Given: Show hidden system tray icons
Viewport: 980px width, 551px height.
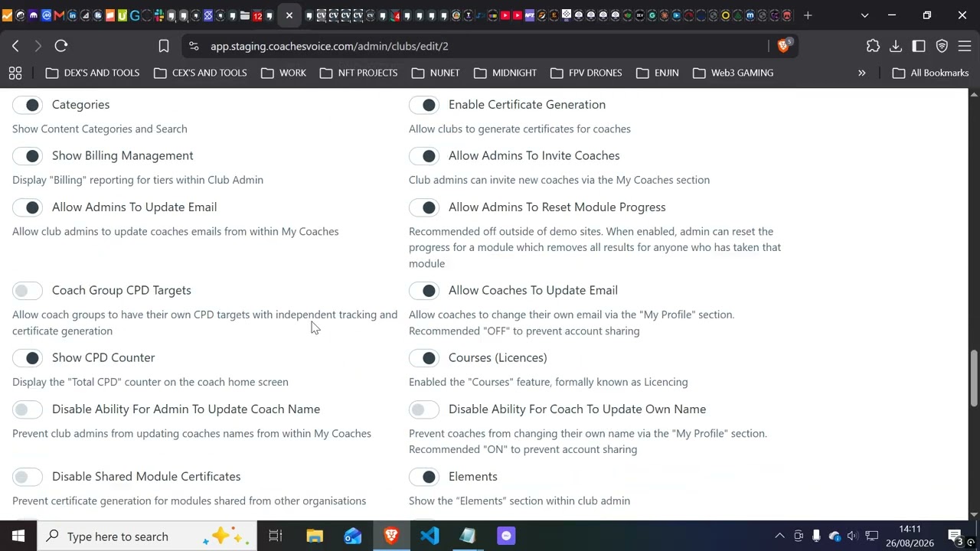Looking at the screenshot, I should click(779, 536).
